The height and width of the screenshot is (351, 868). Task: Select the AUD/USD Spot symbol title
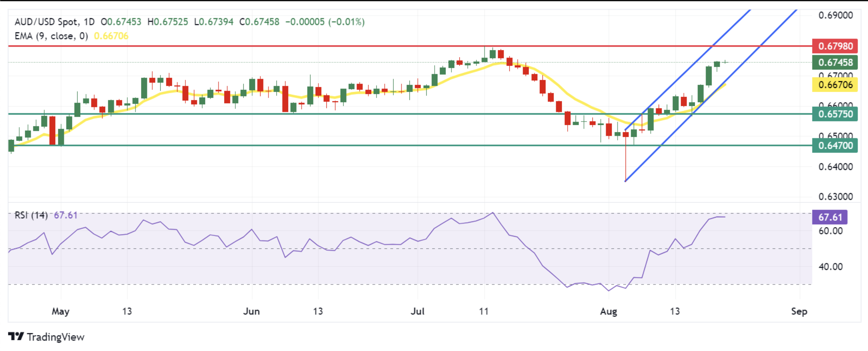tap(46, 22)
